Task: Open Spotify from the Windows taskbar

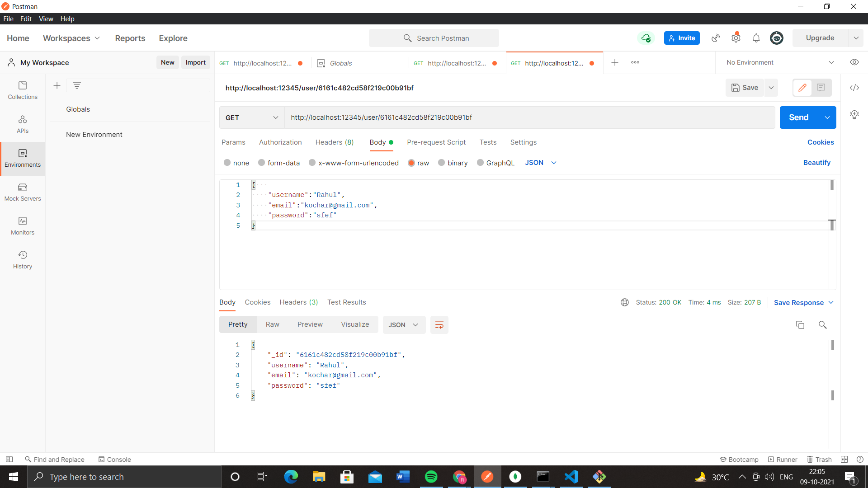Action: (431, 477)
